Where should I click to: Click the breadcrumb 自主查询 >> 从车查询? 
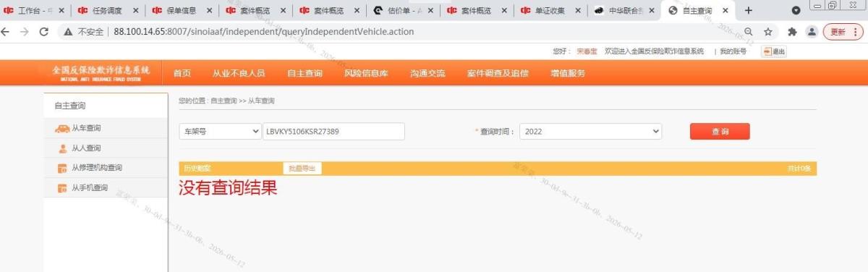242,101
